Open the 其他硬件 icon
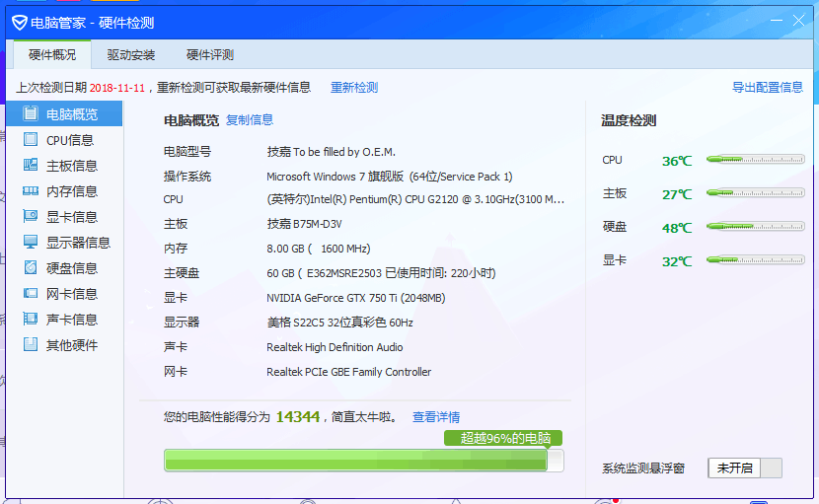 click(31, 344)
